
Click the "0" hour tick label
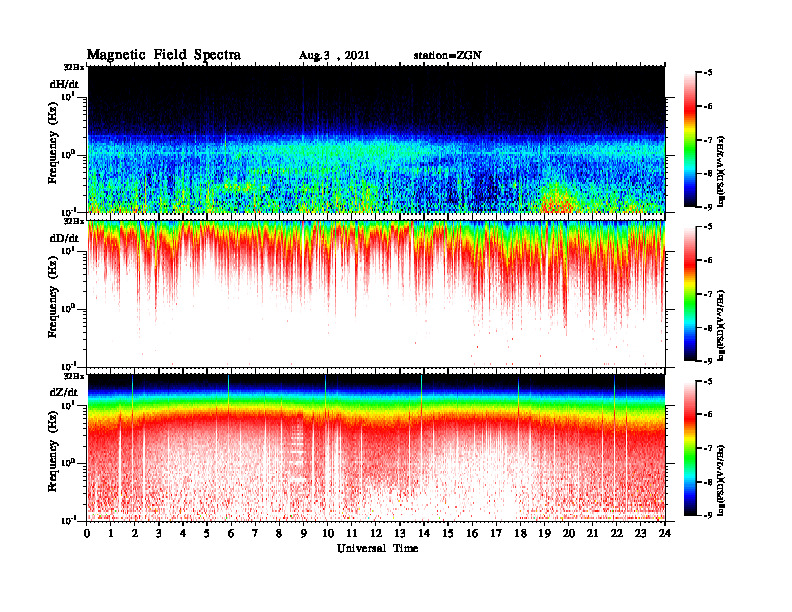87,533
